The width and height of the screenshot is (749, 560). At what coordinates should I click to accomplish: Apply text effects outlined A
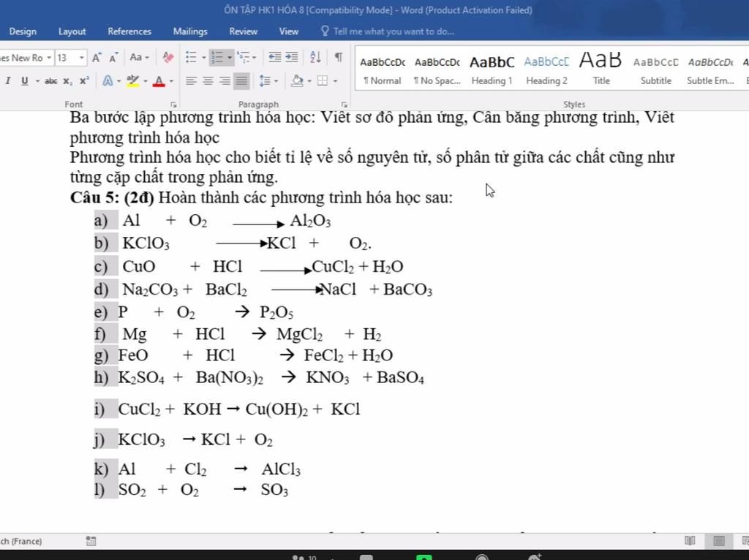tap(108, 80)
